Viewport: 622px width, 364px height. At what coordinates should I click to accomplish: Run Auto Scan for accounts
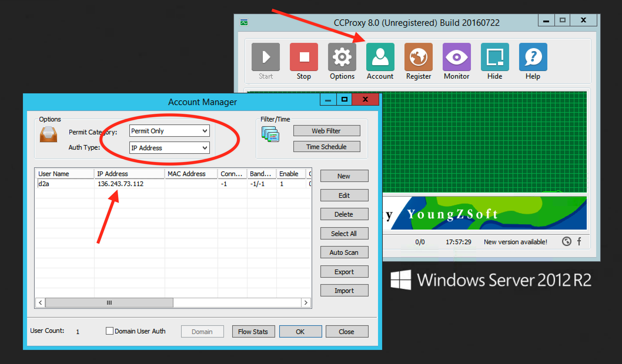click(x=344, y=252)
